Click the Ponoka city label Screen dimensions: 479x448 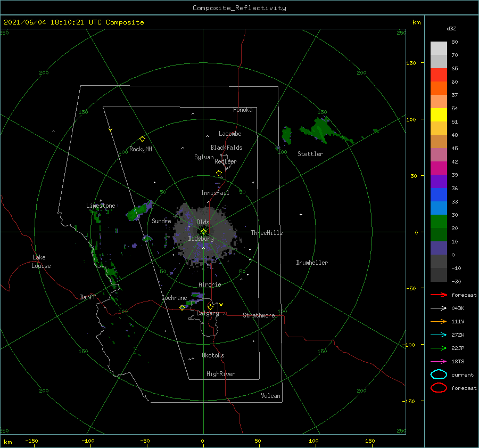243,110
